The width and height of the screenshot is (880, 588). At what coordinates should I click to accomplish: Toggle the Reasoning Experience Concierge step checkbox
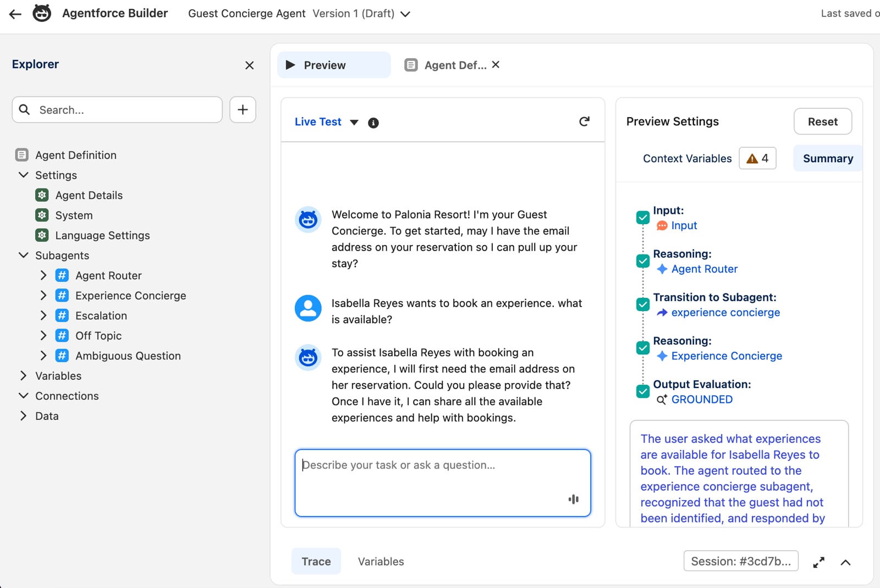point(643,348)
